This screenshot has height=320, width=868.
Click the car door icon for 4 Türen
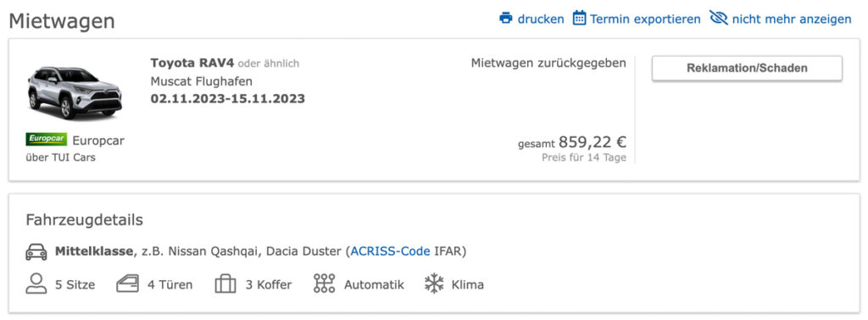pyautogui.click(x=127, y=284)
